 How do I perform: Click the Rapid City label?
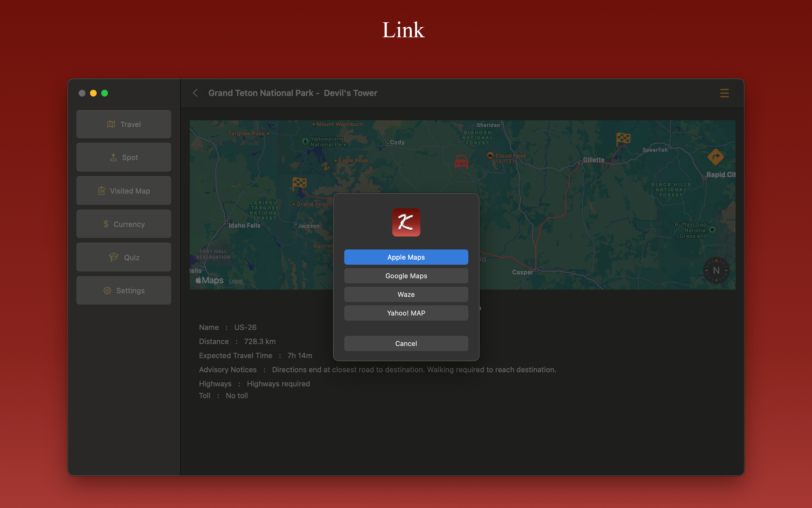(721, 175)
